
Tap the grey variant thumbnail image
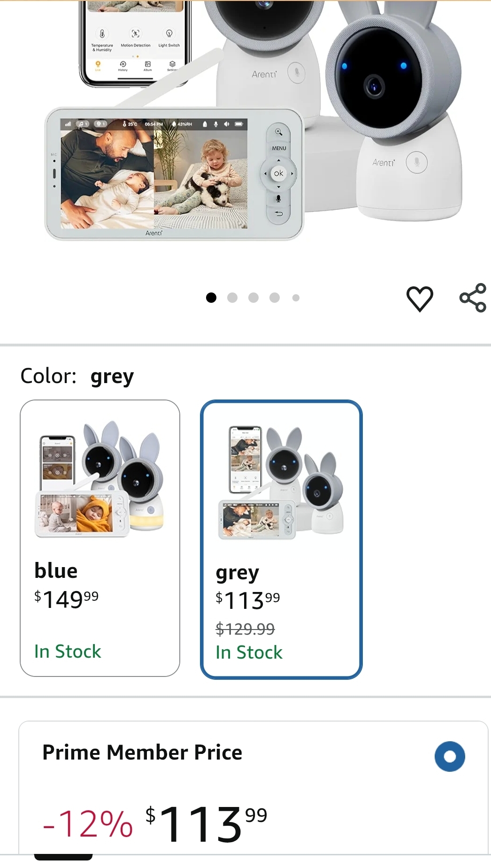[281, 483]
